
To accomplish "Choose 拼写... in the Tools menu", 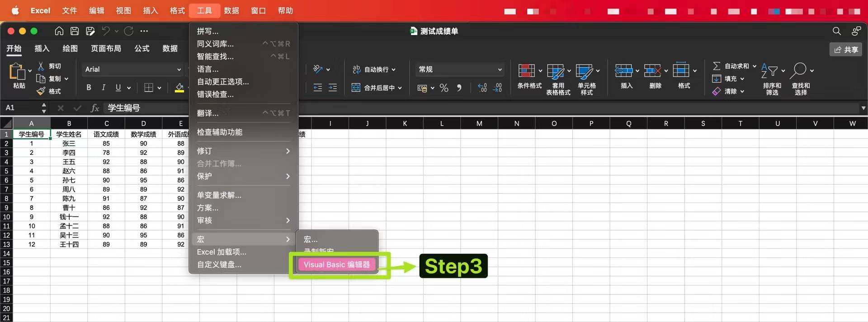I will [x=243, y=31].
